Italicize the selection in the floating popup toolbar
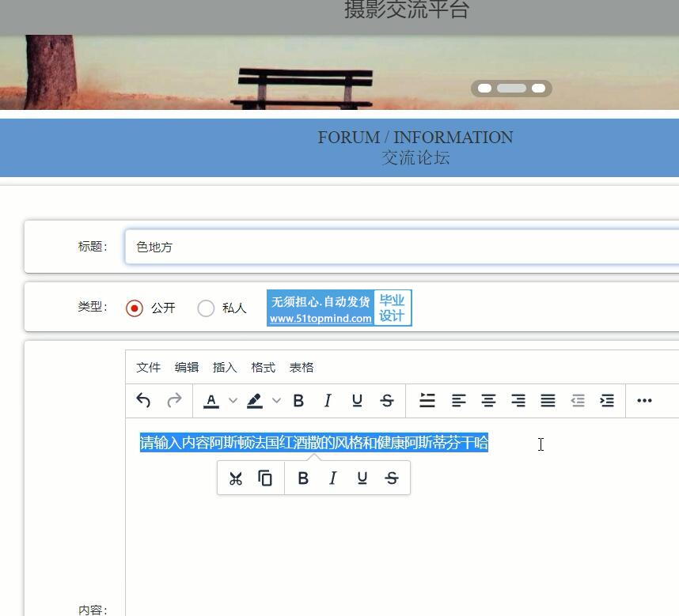Viewport: 679px width, 616px height. coord(332,478)
